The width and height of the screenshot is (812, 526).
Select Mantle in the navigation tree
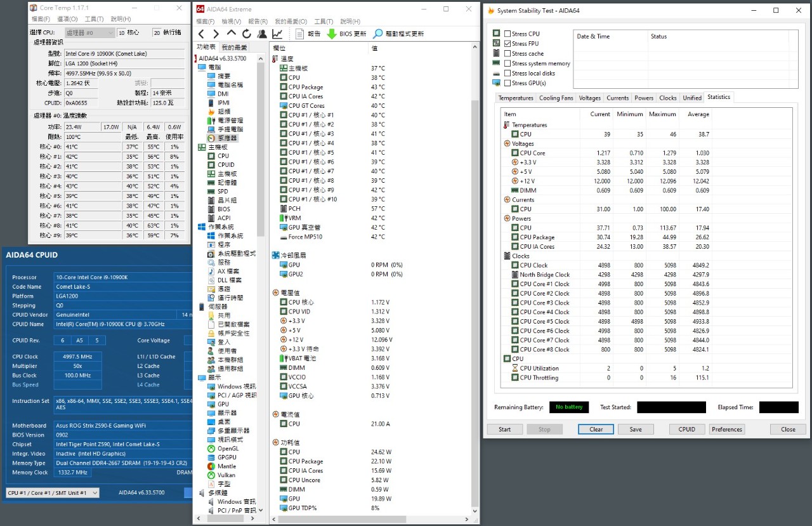[x=226, y=466]
